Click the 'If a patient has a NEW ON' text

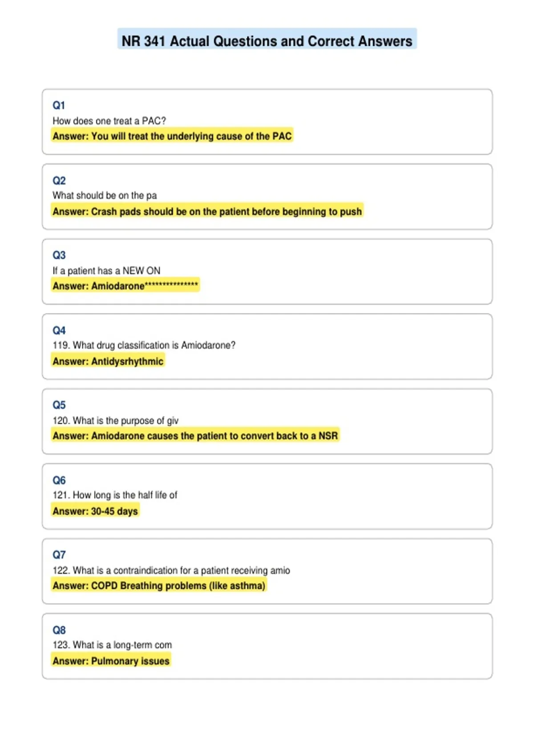coord(106,271)
